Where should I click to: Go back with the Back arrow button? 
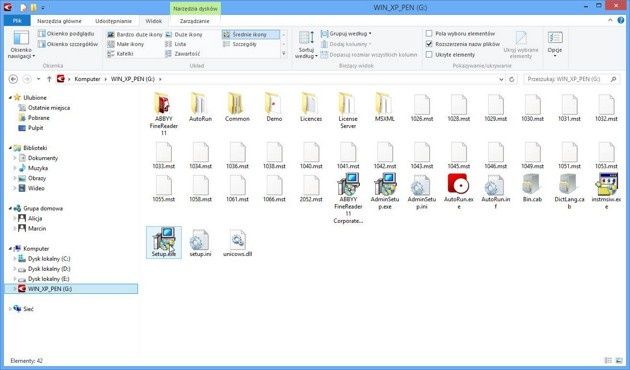point(13,79)
